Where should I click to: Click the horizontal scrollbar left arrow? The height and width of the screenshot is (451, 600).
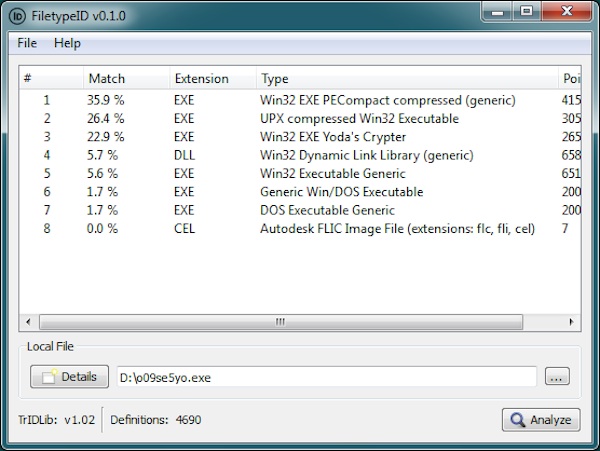29,322
